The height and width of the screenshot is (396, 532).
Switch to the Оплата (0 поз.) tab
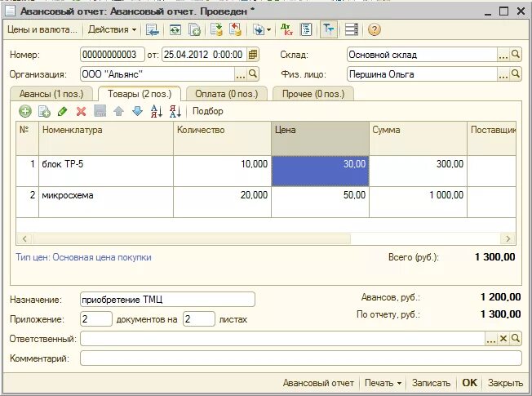pyautogui.click(x=227, y=94)
